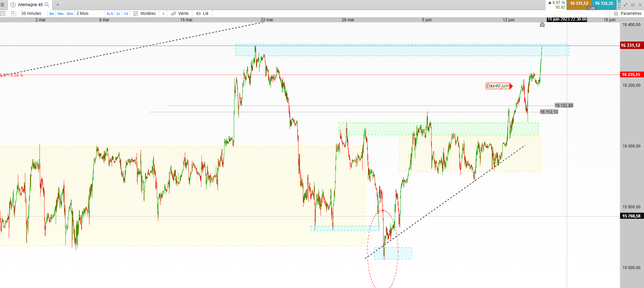
Task: Detach the chart into a new window
Action: [x=633, y=5]
